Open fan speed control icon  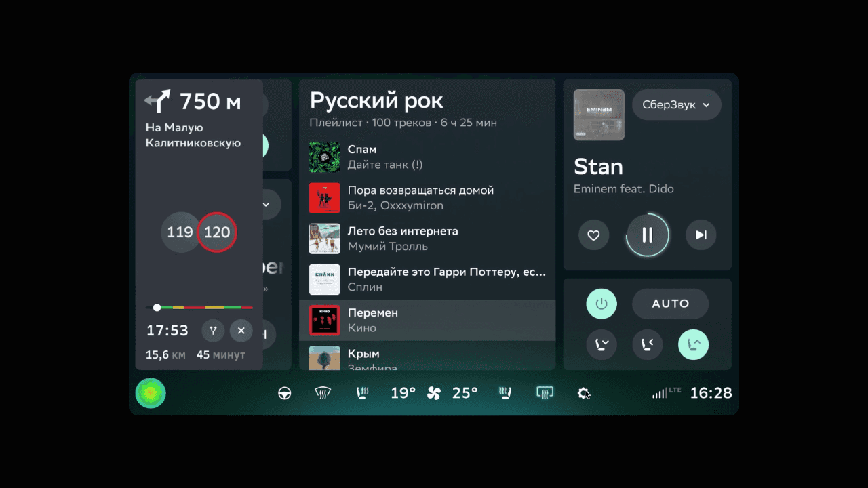[434, 393]
